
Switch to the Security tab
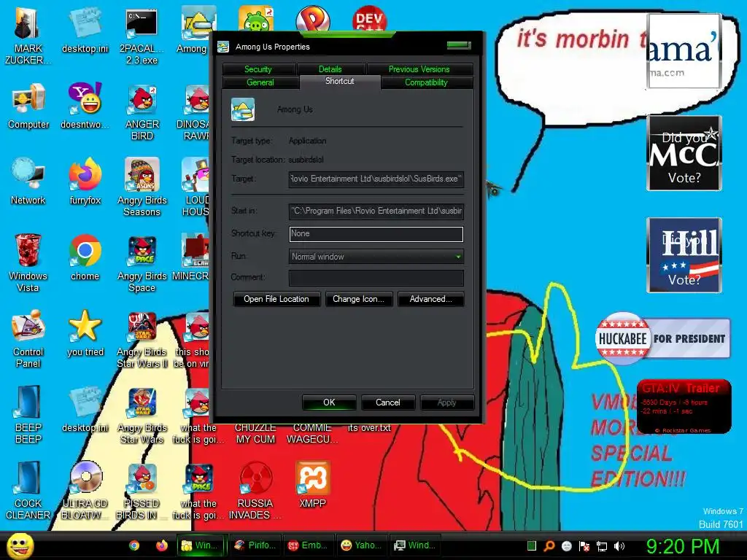click(258, 69)
